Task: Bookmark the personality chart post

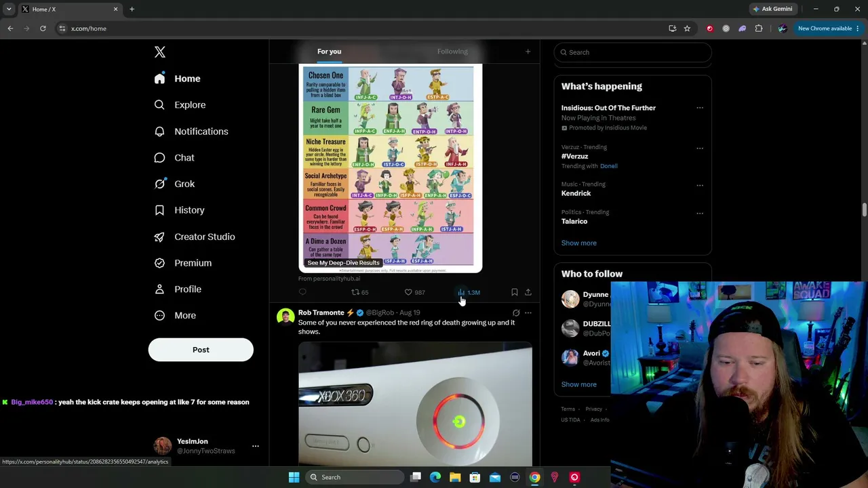Action: [x=514, y=292]
